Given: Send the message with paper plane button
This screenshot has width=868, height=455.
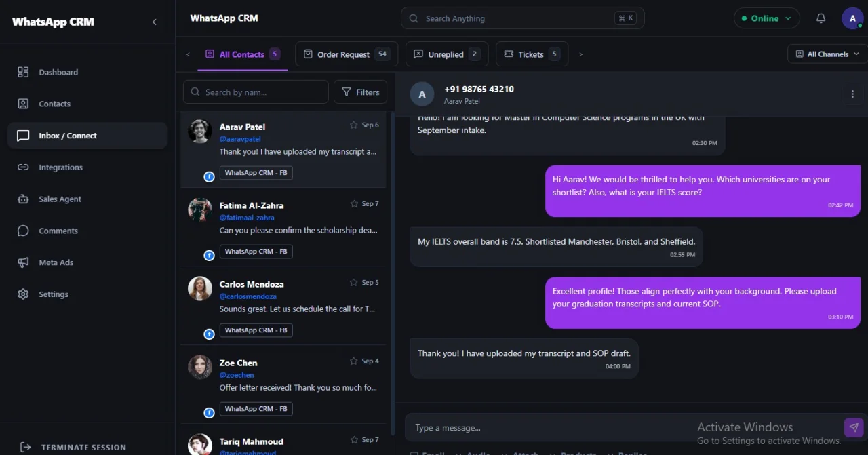Looking at the screenshot, I should (x=854, y=427).
